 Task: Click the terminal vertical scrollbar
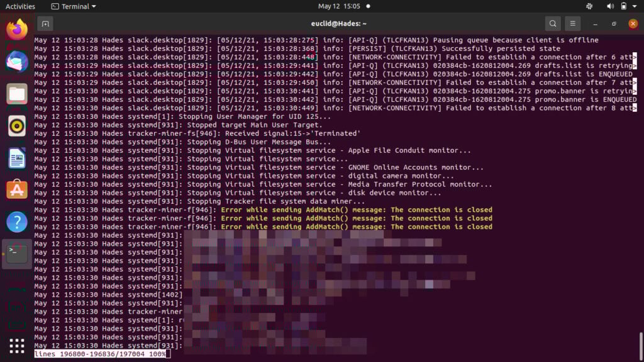tap(641, 345)
